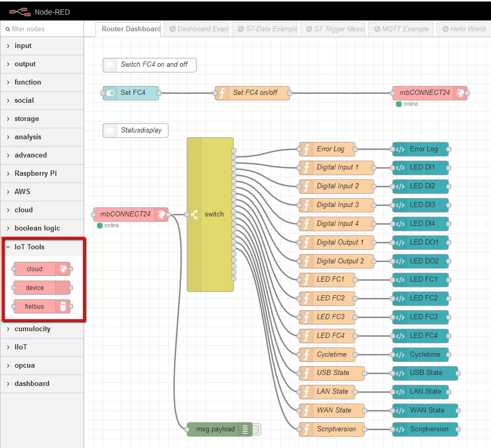Click the globe icon on cloud palette node
This screenshot has height=448, width=491.
[63, 269]
